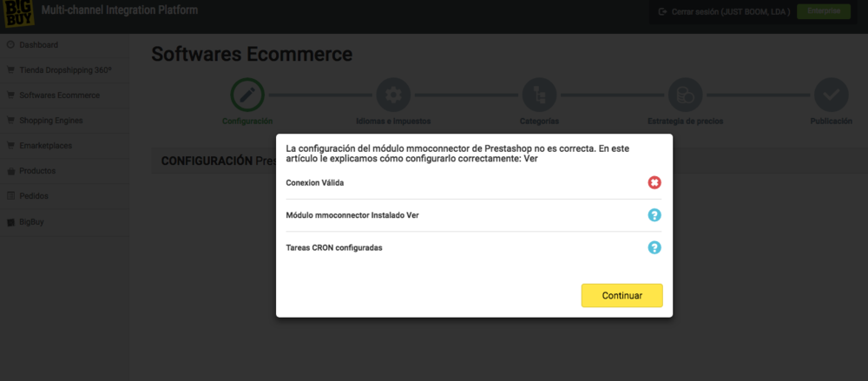
Task: Click the green Enterprise button
Action: coord(824,11)
